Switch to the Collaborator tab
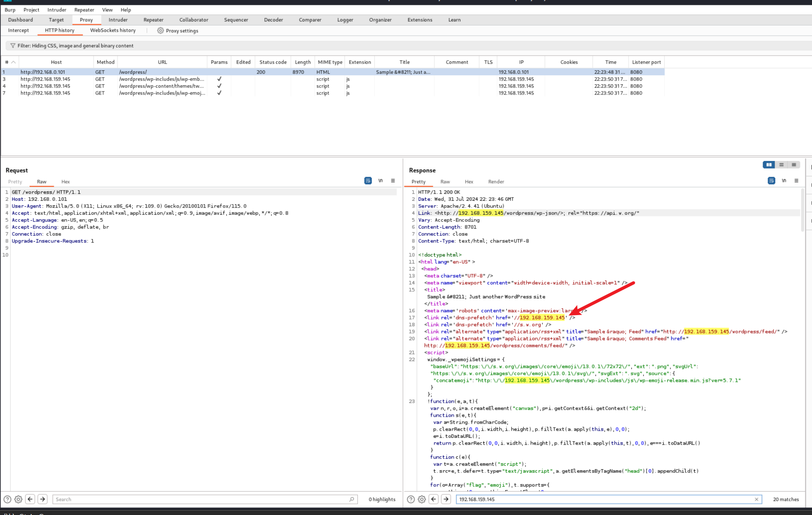The image size is (812, 515). (x=194, y=20)
